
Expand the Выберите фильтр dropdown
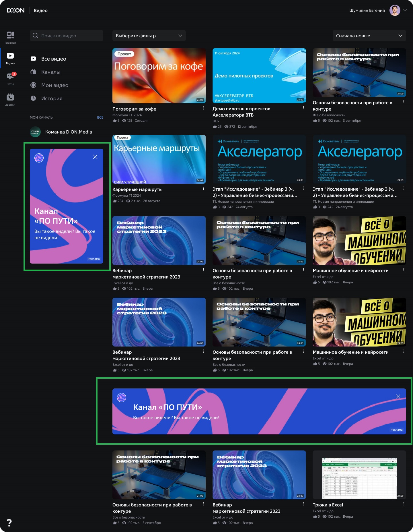click(149, 36)
